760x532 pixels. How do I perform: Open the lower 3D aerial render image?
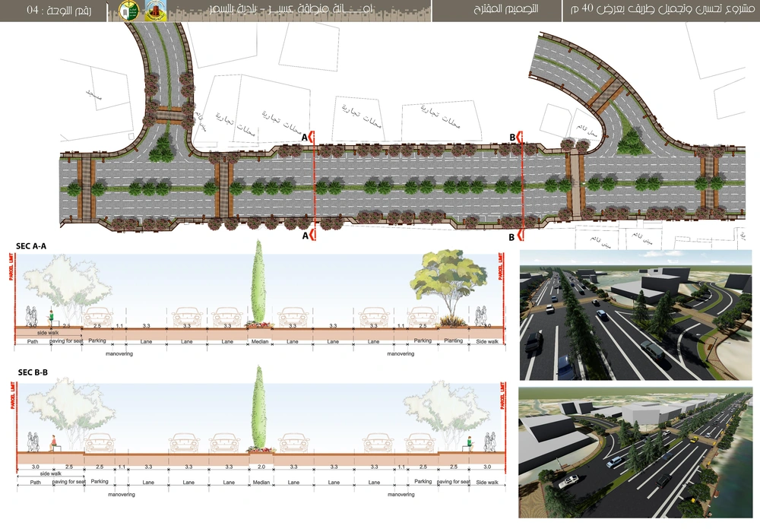click(635, 452)
